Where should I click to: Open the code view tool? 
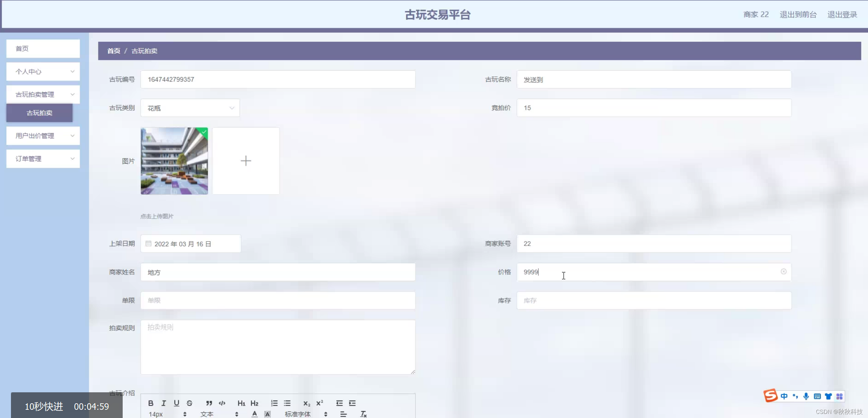pyautogui.click(x=222, y=403)
